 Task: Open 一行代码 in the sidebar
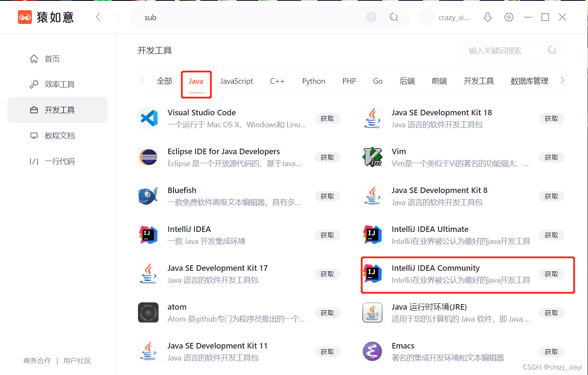57,161
